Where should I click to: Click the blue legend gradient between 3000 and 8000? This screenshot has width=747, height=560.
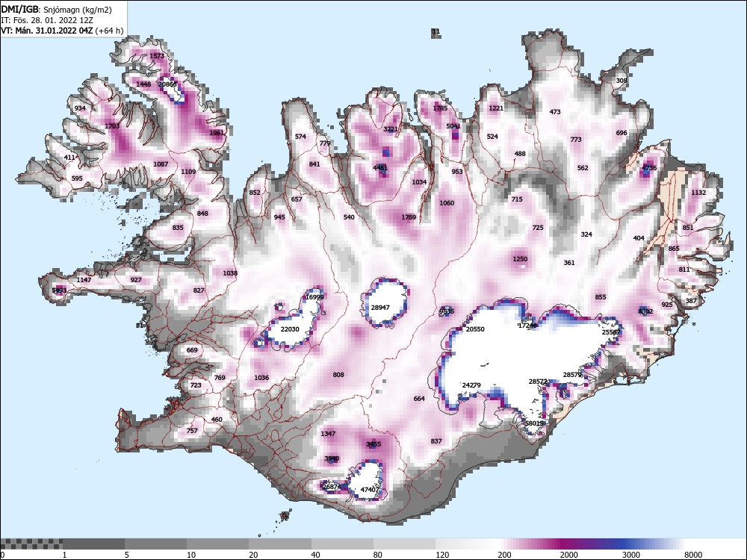tap(653, 544)
